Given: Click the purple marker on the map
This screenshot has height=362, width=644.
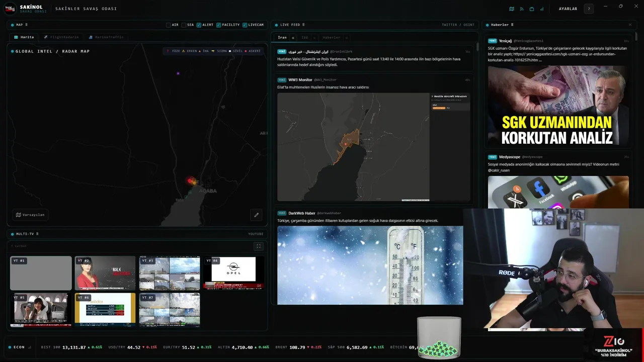Looking at the screenshot, I should click(x=178, y=73).
